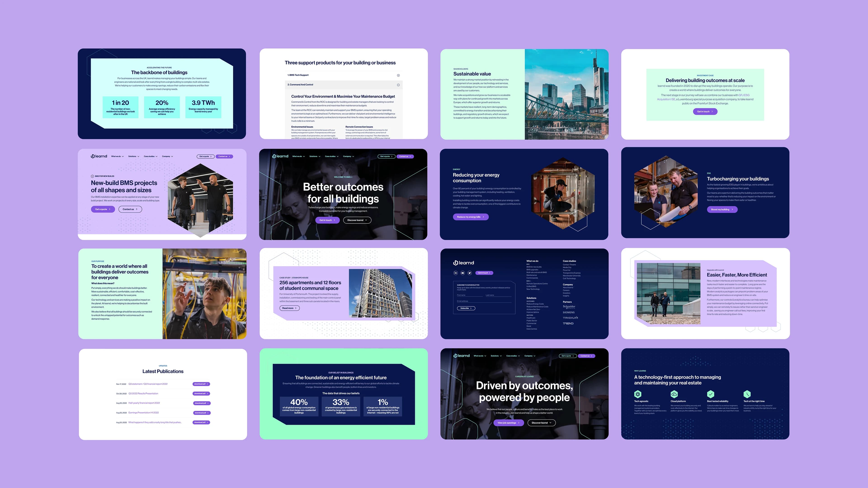Open What we do dropdown in Better outcomes header
The width and height of the screenshot is (868, 488).
299,156
